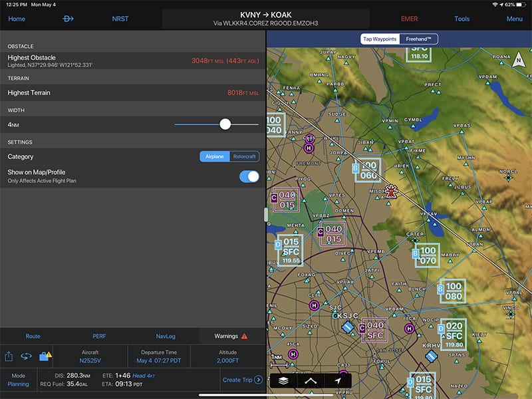
Task: Switch map editing to Tap Waypoints
Action: pyautogui.click(x=380, y=39)
